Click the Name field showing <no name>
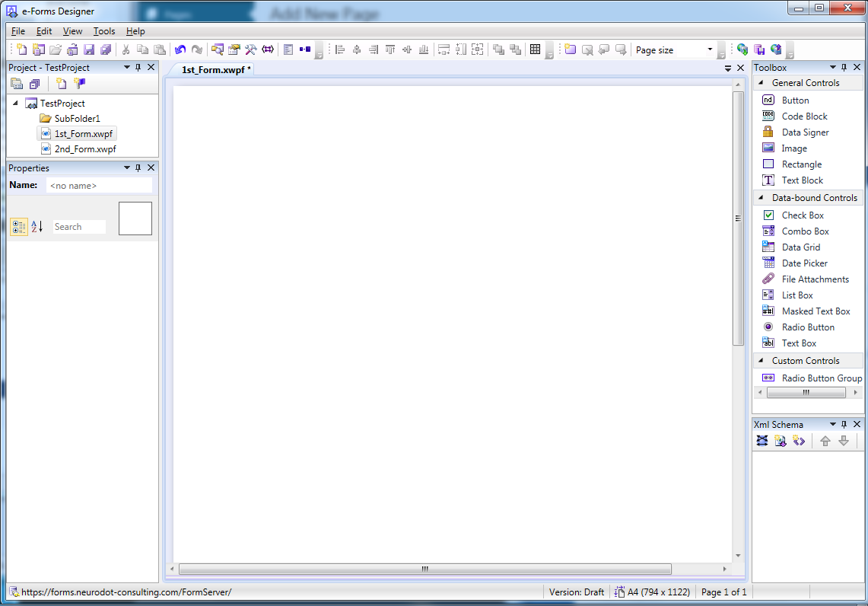 pyautogui.click(x=99, y=186)
